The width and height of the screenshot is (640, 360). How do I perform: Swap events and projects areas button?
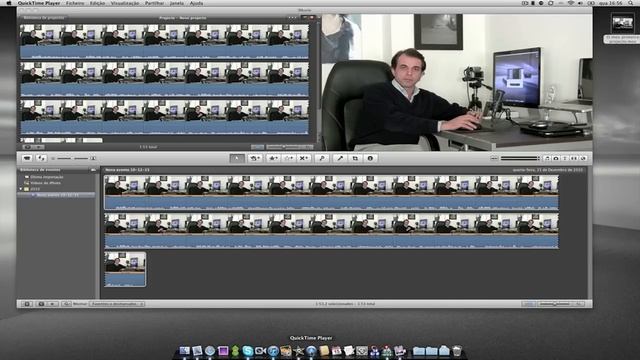pyautogui.click(x=41, y=158)
